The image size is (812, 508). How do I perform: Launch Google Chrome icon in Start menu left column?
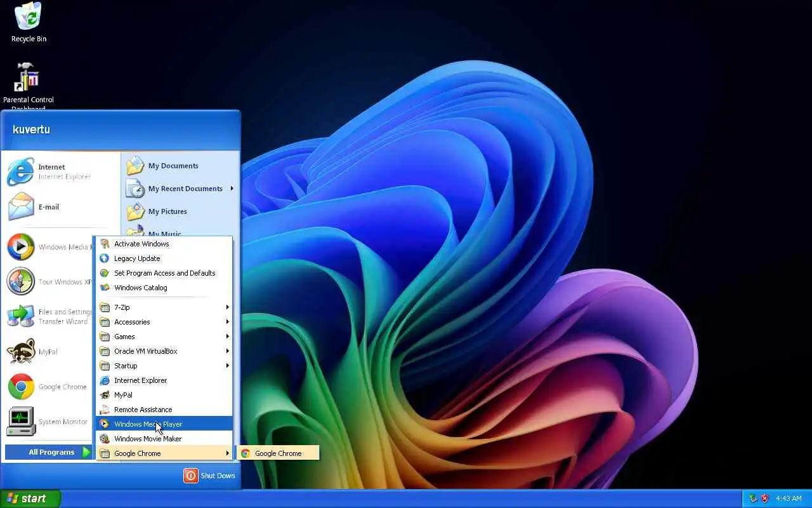click(x=20, y=387)
